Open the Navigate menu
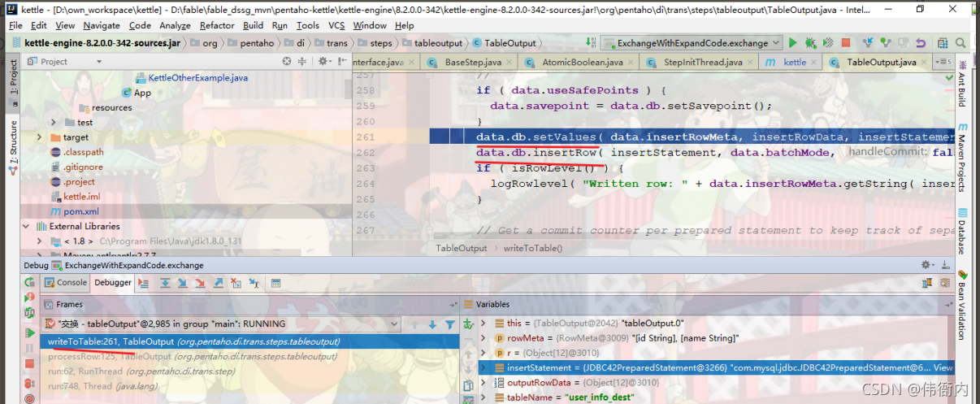The image size is (980, 404). 101,25
